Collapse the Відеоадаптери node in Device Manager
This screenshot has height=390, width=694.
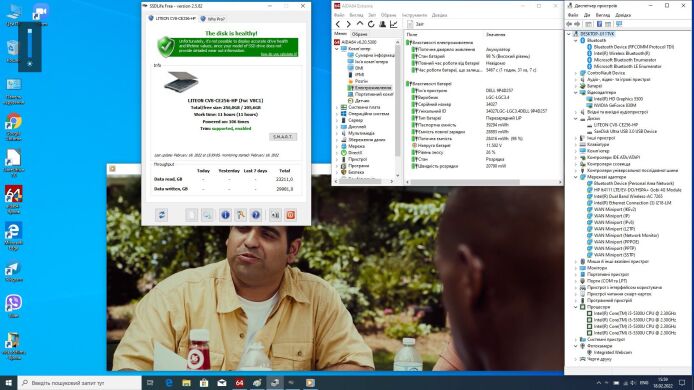coord(576,93)
